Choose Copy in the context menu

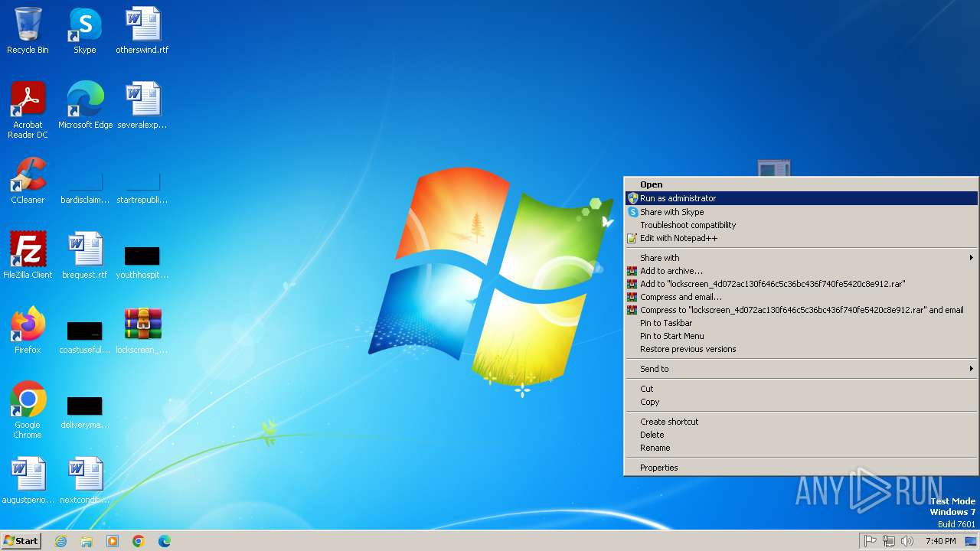pos(802,402)
